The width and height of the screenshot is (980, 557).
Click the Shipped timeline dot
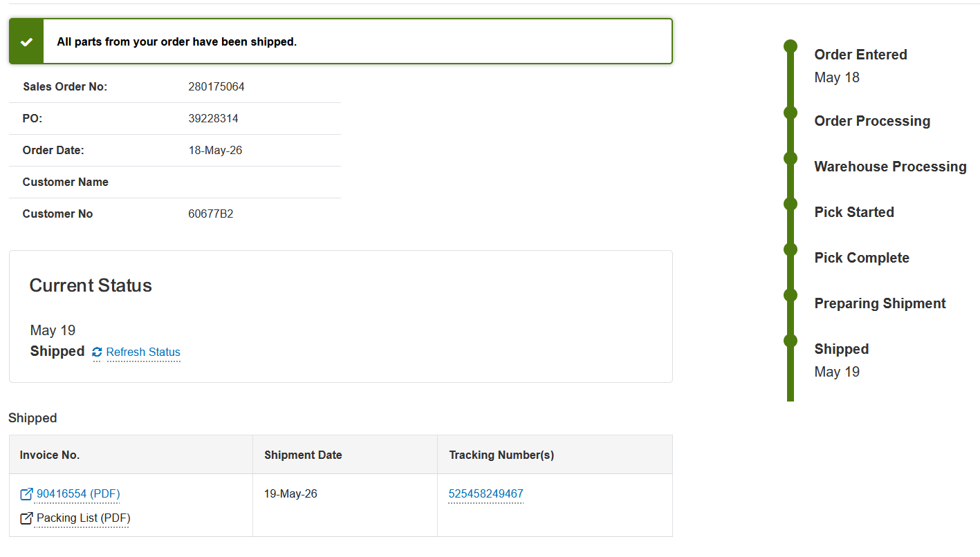(791, 341)
